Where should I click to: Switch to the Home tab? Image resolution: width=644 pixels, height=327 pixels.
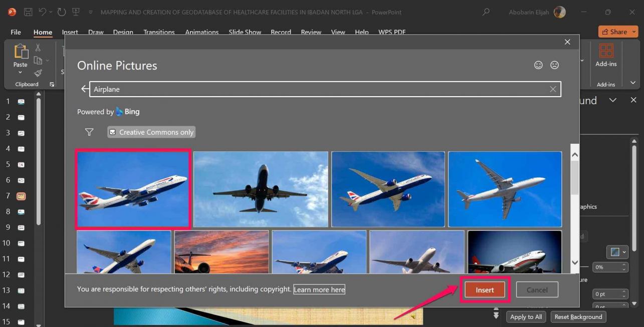pyautogui.click(x=43, y=32)
